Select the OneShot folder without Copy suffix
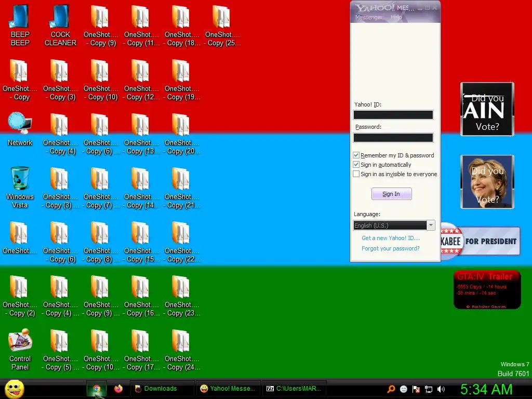The height and width of the screenshot is (399, 532). click(20, 237)
